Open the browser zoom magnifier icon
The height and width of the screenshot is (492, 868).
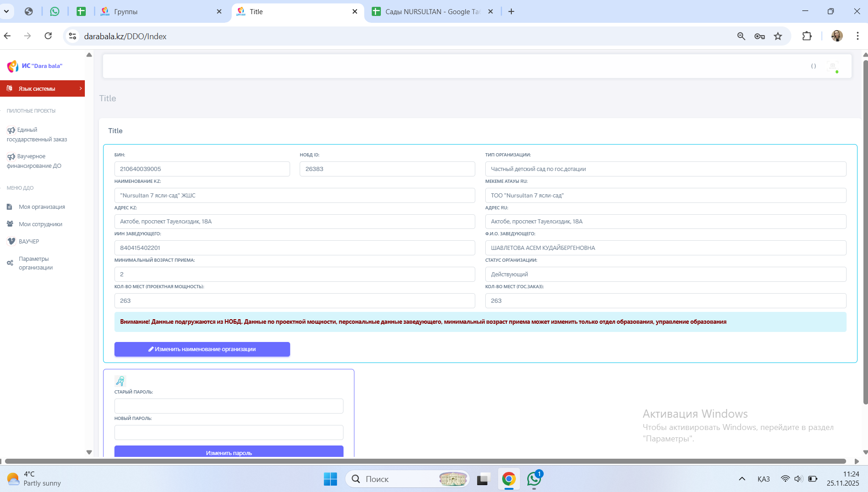coord(741,36)
